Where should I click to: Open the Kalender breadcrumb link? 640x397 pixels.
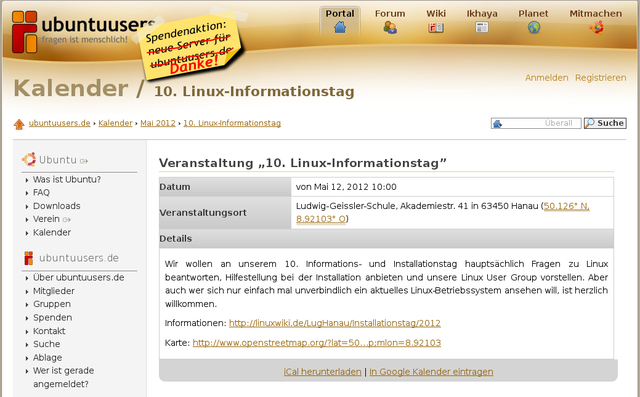pyautogui.click(x=115, y=123)
